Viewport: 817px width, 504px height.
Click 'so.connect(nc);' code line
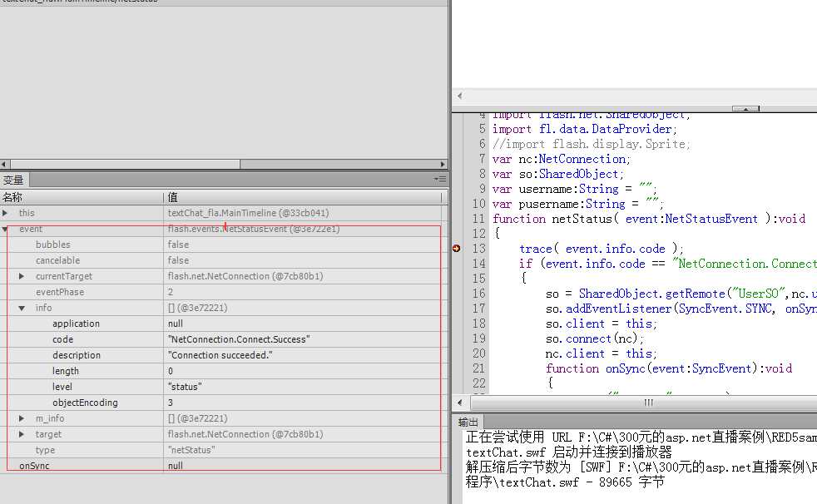[x=595, y=338]
